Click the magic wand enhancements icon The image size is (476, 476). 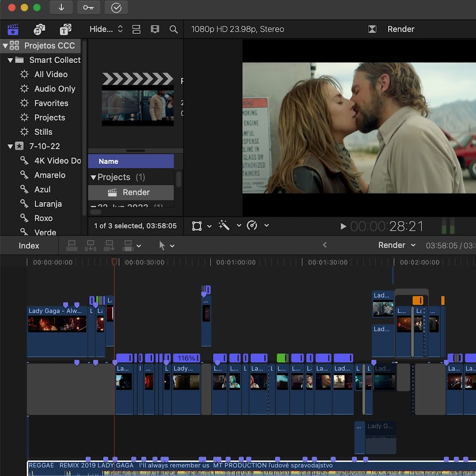coord(224,225)
